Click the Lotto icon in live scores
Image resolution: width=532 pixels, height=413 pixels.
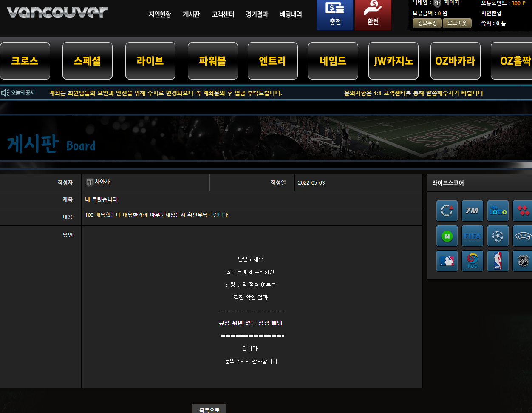(498, 211)
